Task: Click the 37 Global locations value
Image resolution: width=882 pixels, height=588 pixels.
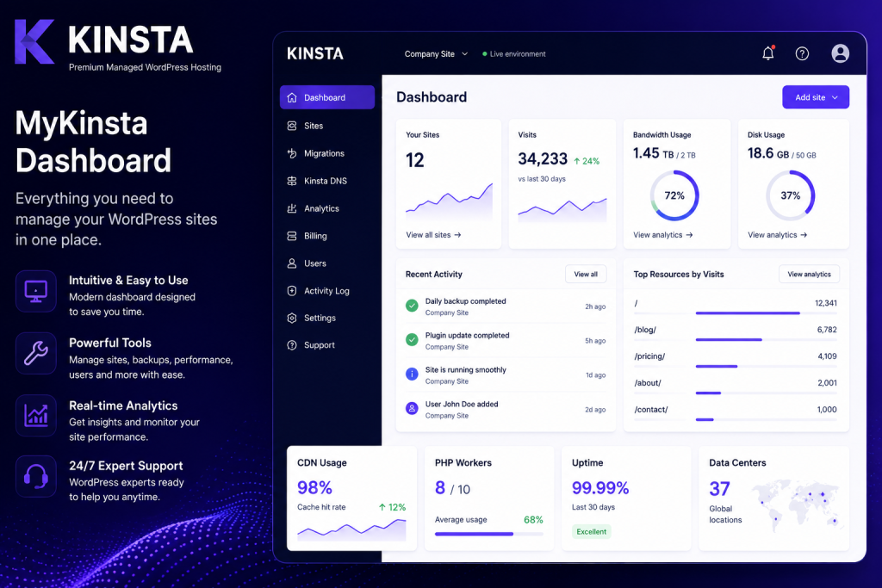Action: coord(719,489)
